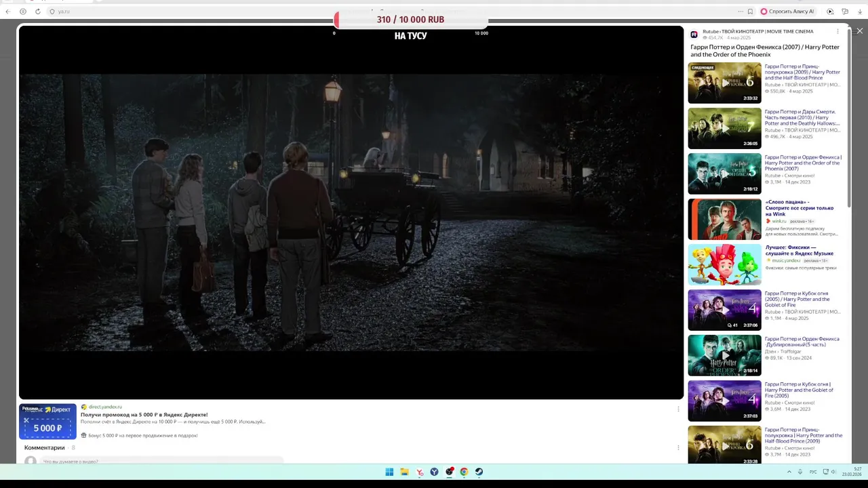Open Кубок огня 2:37:06 thumbnail

pos(724,310)
